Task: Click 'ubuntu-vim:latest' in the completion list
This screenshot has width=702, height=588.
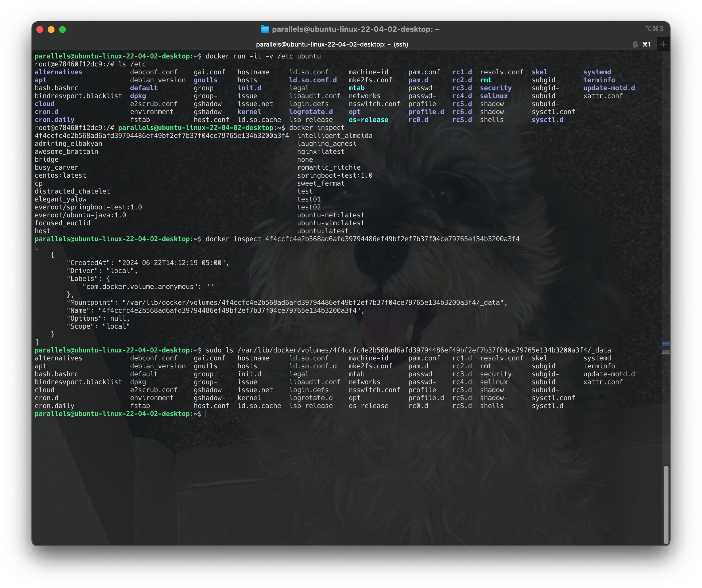Action: pos(331,223)
